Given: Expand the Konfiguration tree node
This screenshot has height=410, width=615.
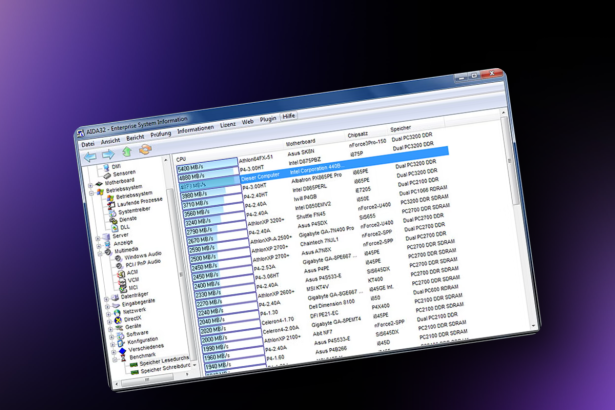Looking at the screenshot, I should click(112, 344).
